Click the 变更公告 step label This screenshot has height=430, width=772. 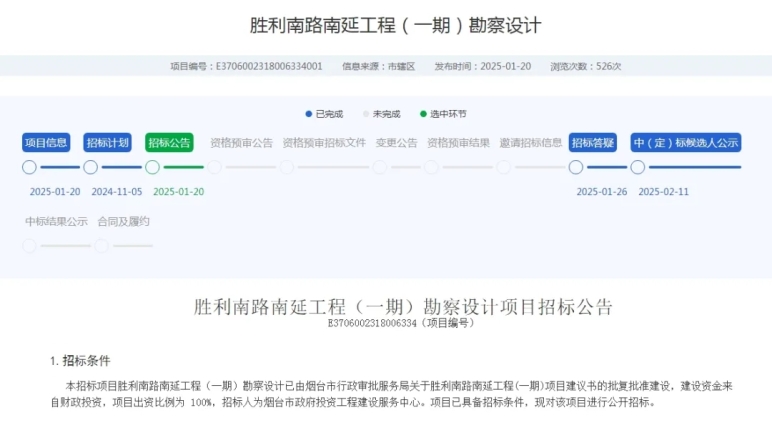[x=396, y=143]
